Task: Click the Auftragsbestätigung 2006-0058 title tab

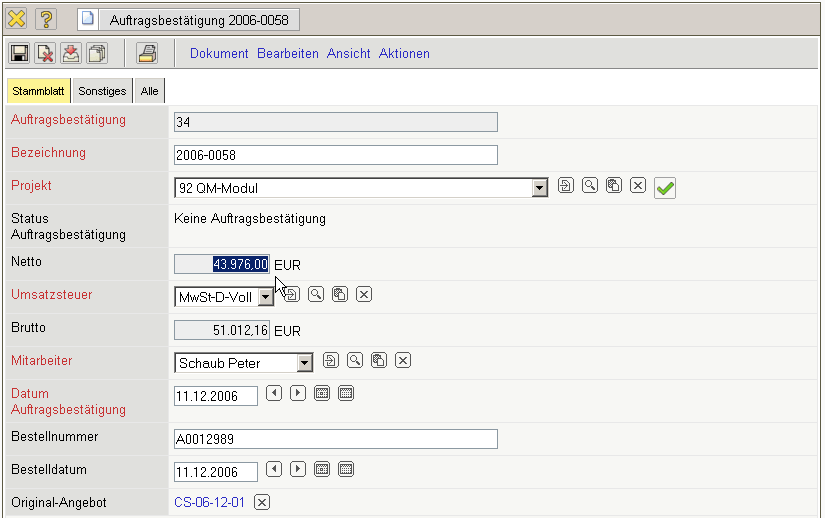Action: tap(199, 20)
